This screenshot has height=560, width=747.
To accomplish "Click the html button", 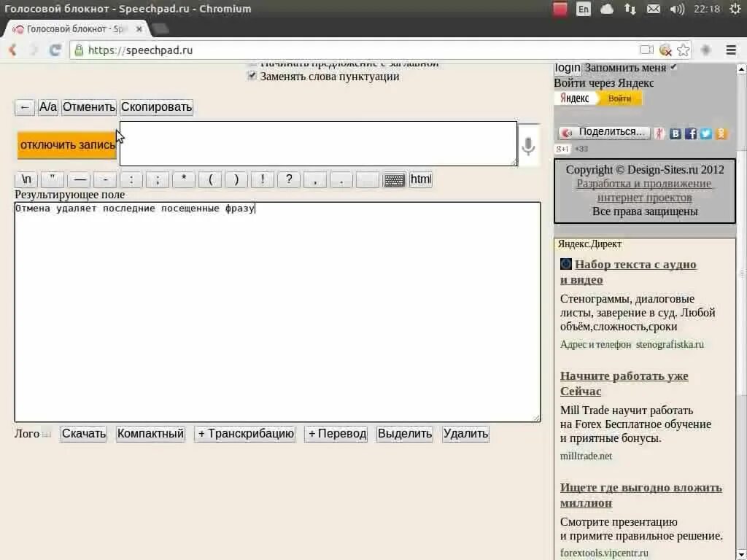I will 421,179.
